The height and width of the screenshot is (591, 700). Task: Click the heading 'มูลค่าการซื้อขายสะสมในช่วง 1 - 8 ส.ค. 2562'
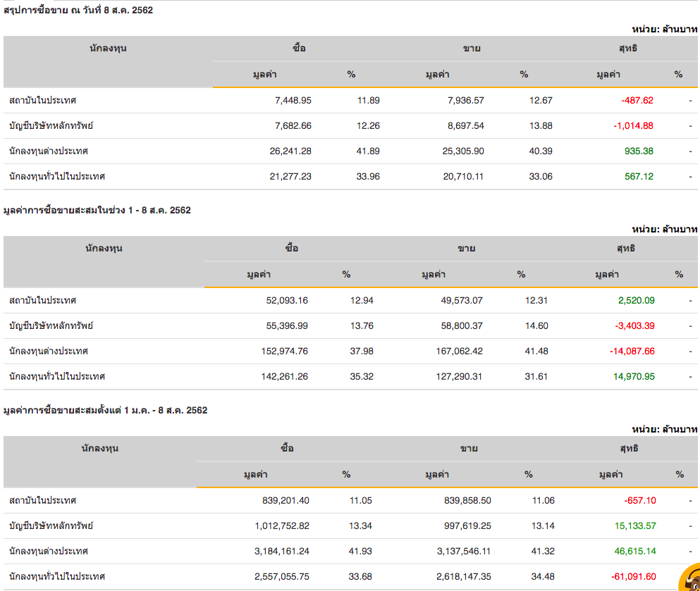pyautogui.click(x=97, y=210)
